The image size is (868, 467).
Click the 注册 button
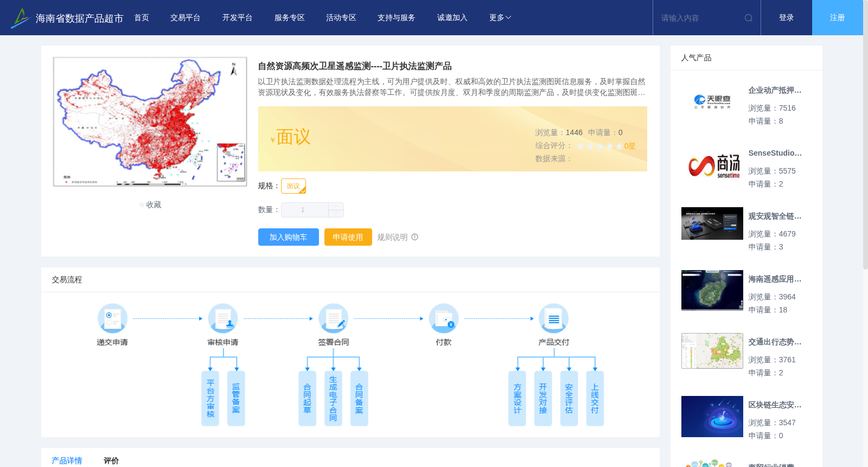coord(838,18)
